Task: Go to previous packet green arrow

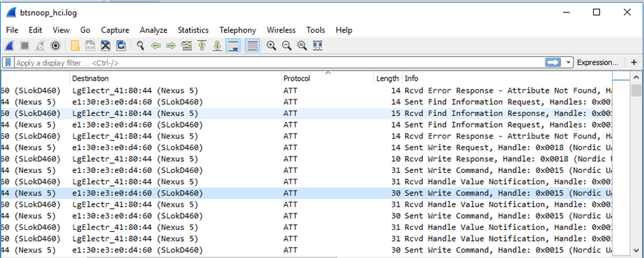Action: point(156,46)
